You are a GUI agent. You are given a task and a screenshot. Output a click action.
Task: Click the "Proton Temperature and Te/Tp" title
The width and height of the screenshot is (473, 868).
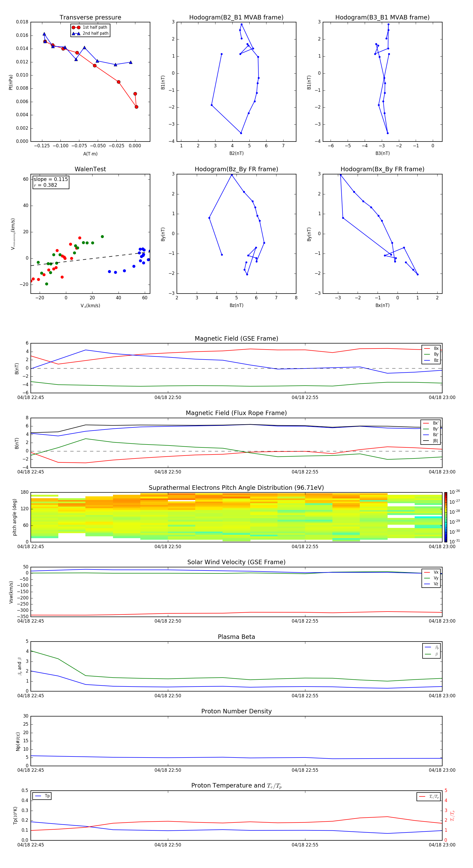[x=236, y=786]
